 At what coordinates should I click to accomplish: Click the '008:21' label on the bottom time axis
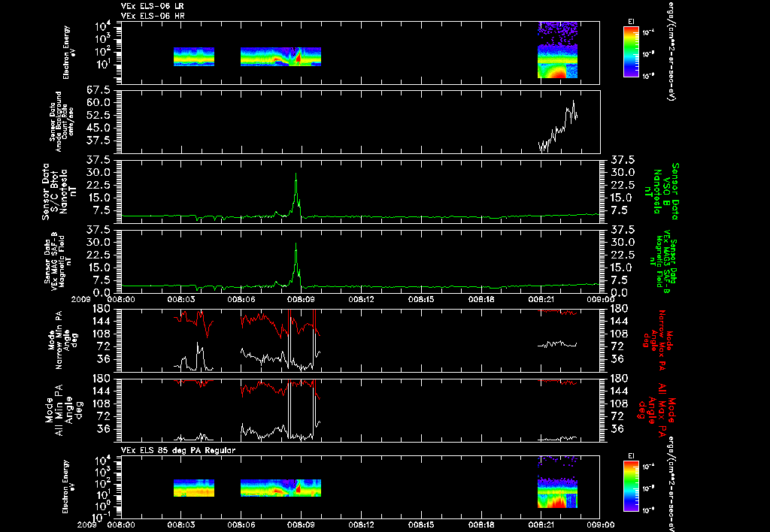(x=541, y=524)
